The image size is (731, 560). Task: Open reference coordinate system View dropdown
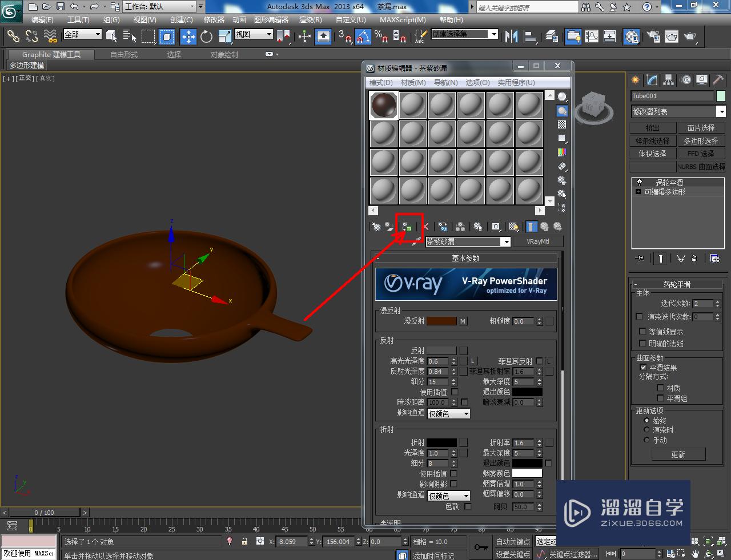coord(254,34)
